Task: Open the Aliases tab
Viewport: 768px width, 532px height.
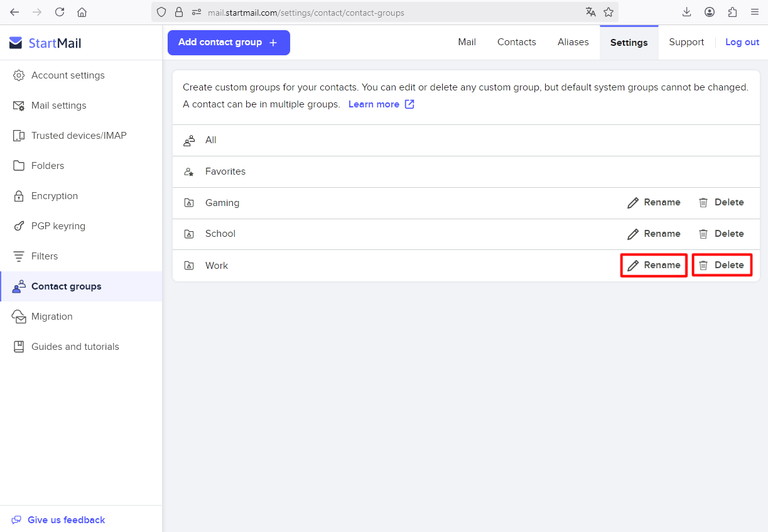Action: click(x=573, y=42)
